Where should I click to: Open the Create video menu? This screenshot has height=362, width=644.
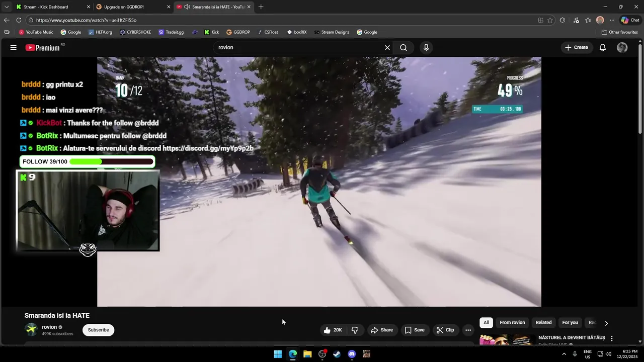576,48
